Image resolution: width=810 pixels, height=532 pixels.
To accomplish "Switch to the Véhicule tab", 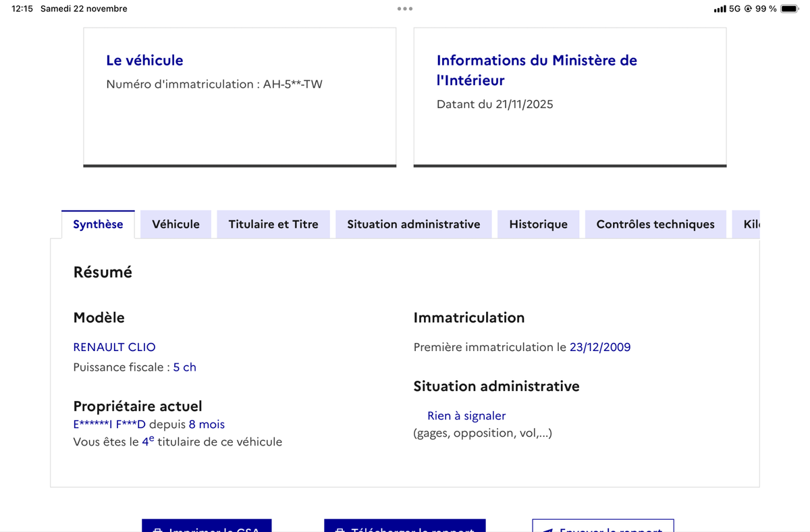I will pyautogui.click(x=175, y=223).
